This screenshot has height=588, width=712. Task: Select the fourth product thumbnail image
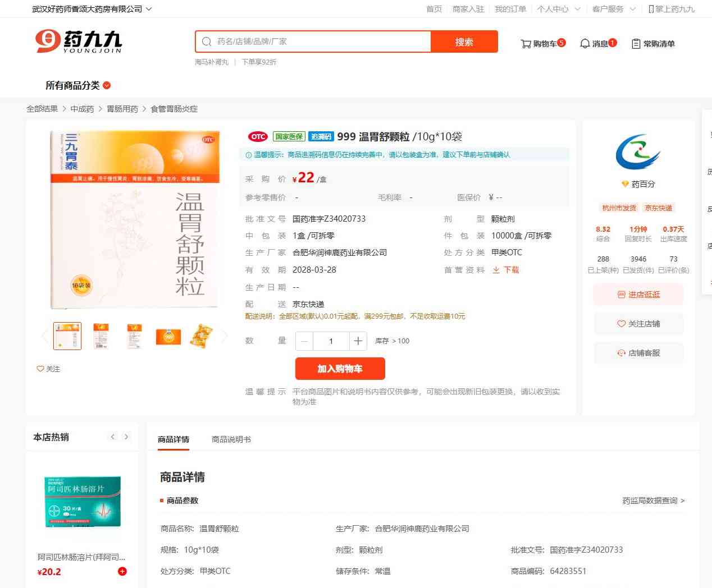click(168, 336)
